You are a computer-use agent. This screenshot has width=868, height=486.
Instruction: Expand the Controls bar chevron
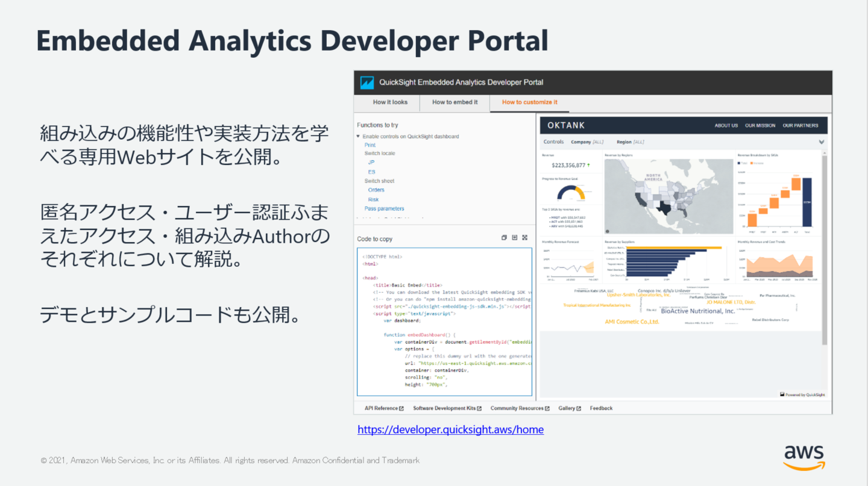(822, 142)
